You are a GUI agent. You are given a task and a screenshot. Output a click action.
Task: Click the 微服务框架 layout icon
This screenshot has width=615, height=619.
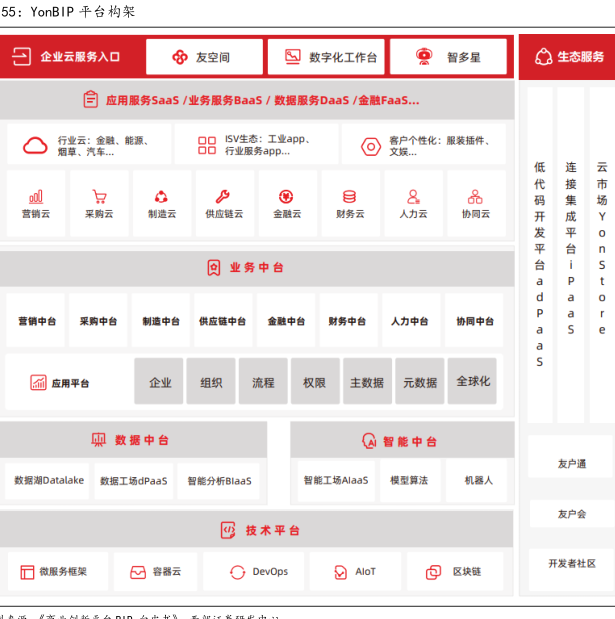click(x=27, y=572)
